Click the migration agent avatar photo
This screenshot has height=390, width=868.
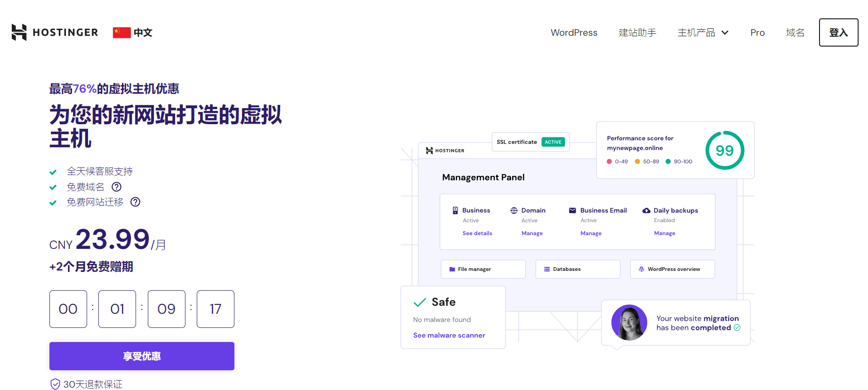coord(629,323)
